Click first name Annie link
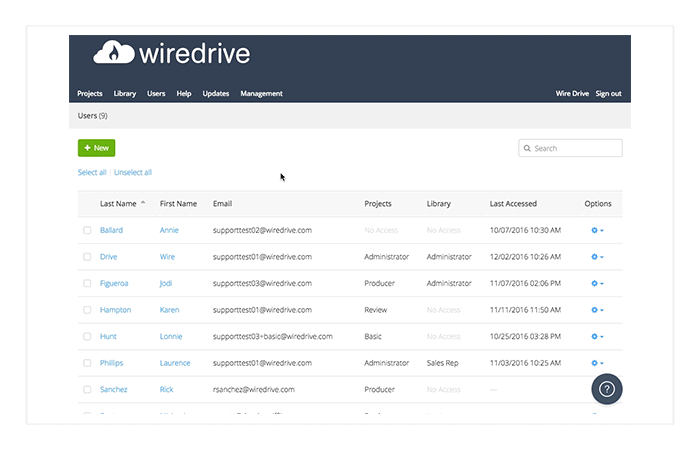Screen dimensions: 700x450 (x=169, y=230)
